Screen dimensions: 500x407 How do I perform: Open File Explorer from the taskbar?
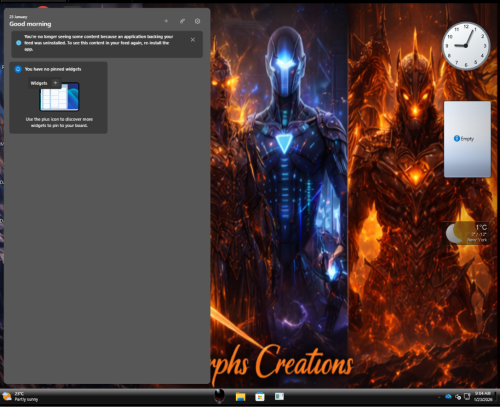click(240, 397)
